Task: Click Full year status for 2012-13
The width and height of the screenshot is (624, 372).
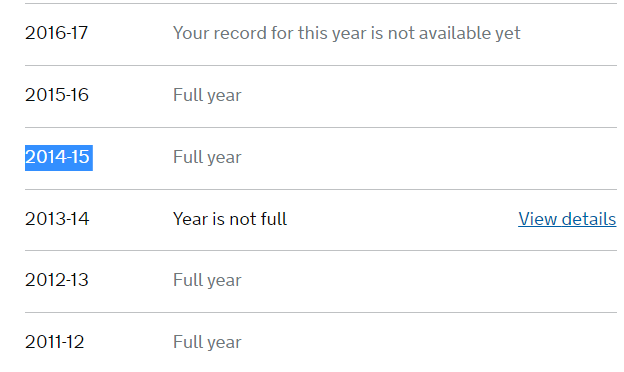Action: click(x=207, y=280)
